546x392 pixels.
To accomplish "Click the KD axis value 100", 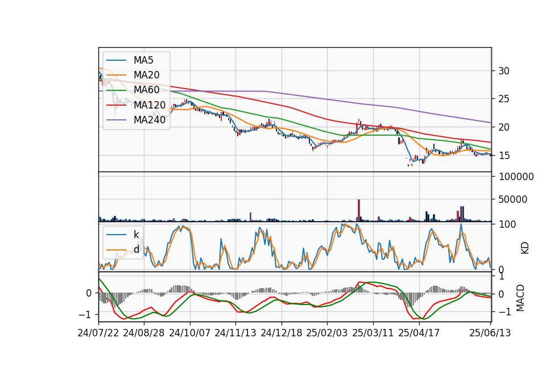I will 507,224.
